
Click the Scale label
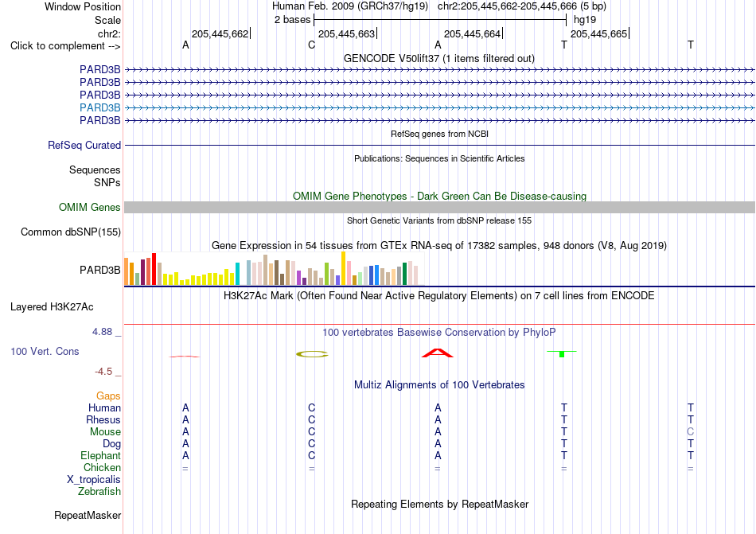click(108, 20)
